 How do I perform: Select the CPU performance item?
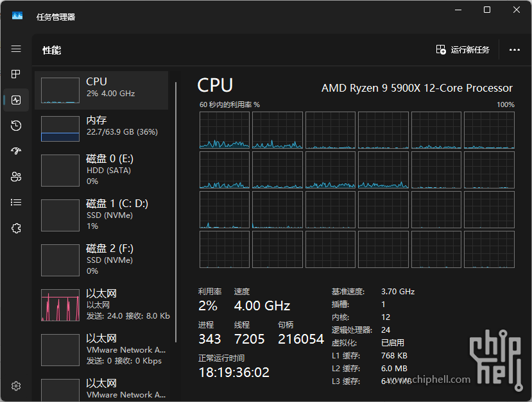[x=103, y=90]
